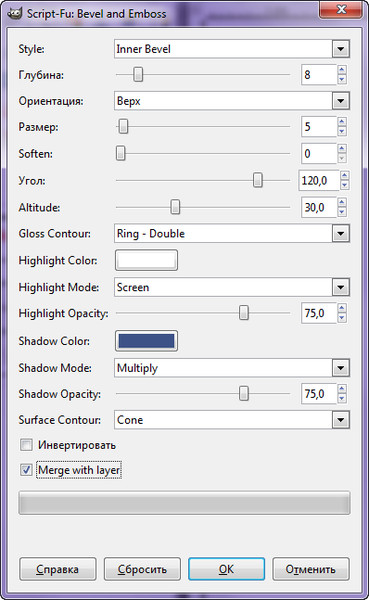
Task: Click the Сбросить reset button
Action: [142, 569]
